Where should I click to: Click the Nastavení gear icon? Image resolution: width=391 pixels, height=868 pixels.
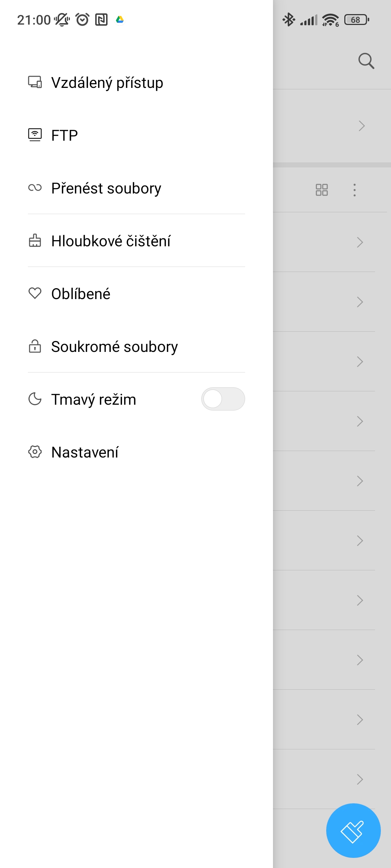click(x=35, y=452)
